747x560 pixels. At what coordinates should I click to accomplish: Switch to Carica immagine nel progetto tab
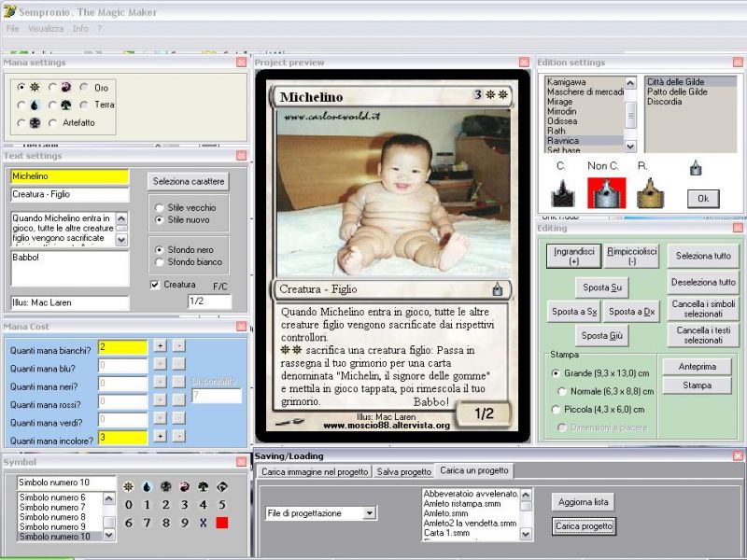pyautogui.click(x=315, y=471)
